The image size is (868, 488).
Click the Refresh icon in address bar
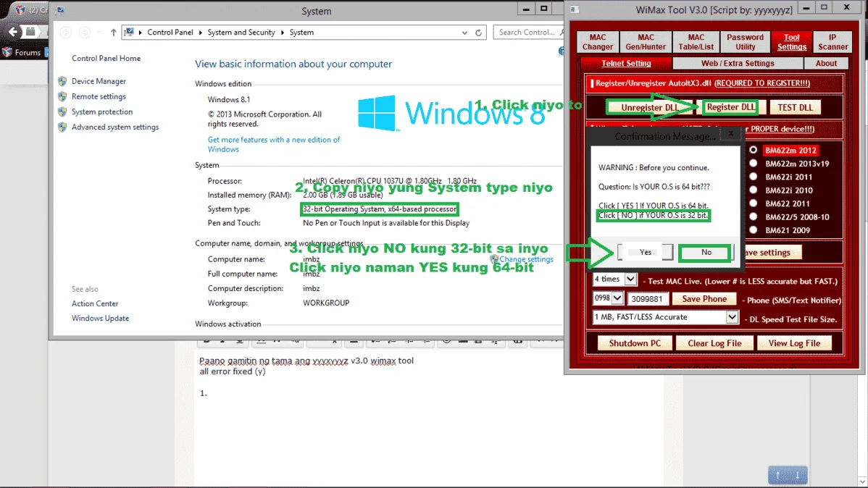pos(479,33)
